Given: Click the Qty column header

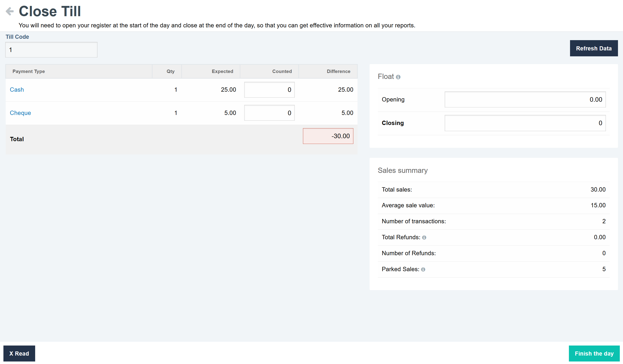Looking at the screenshot, I should click(170, 71).
